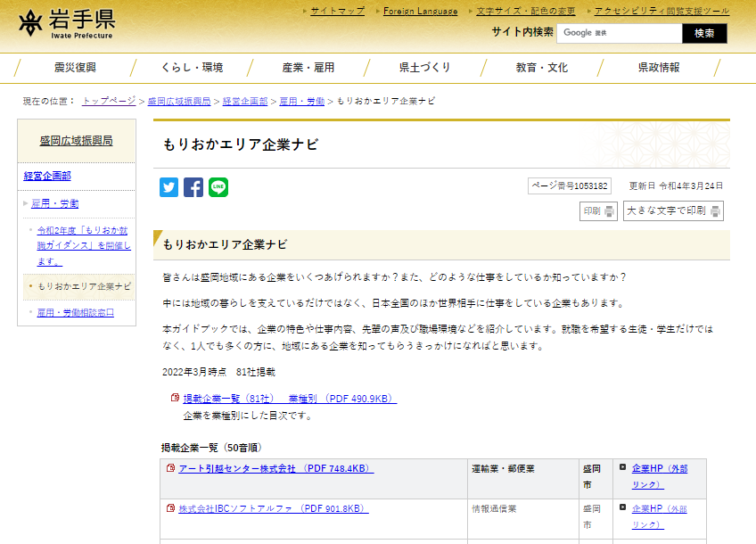Share page via LINE icon
This screenshot has width=756, height=544.
pos(218,187)
